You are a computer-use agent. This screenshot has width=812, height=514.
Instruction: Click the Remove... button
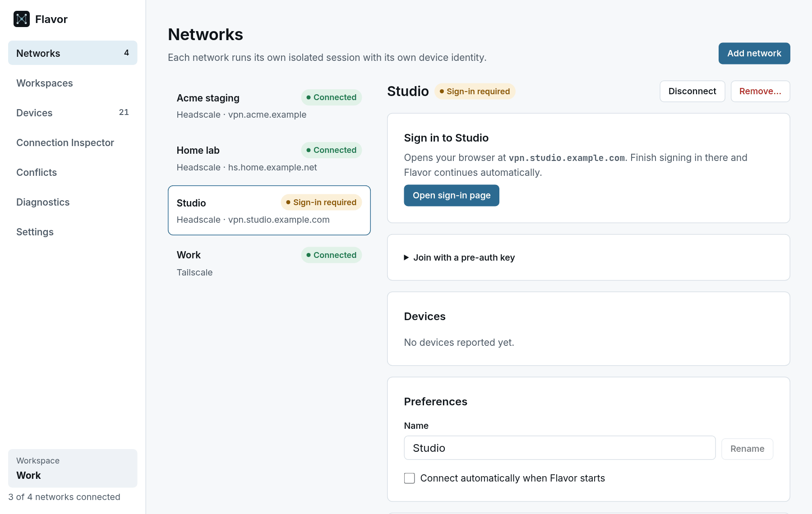coord(760,91)
